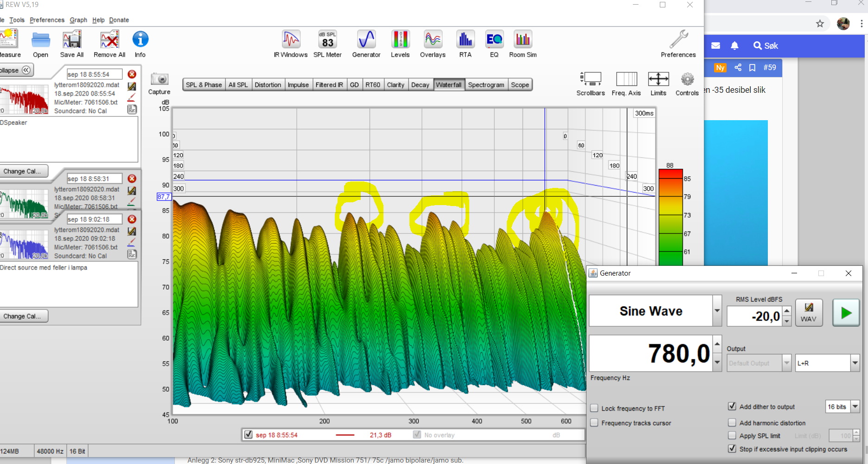Screen dimensions: 868x464
Task: Open the Graph menu
Action: click(78, 20)
